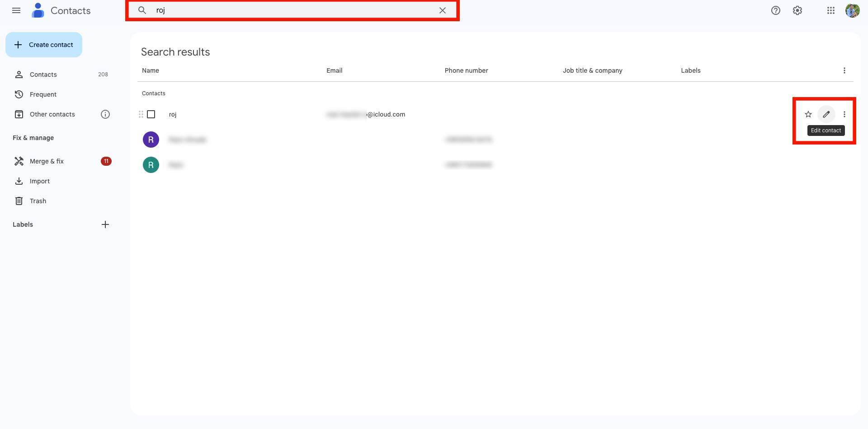Open Merge & fix in sidebar
The image size is (868, 429).
point(47,161)
